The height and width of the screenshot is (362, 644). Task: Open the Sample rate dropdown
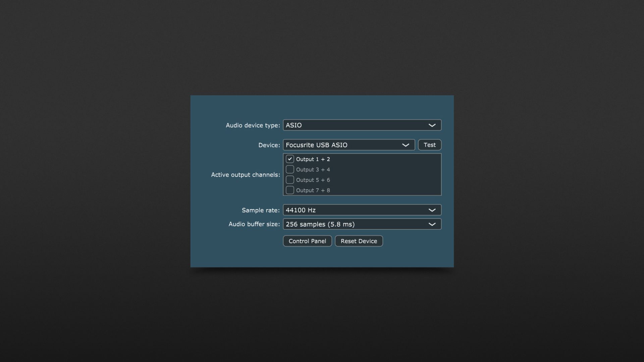click(356, 210)
